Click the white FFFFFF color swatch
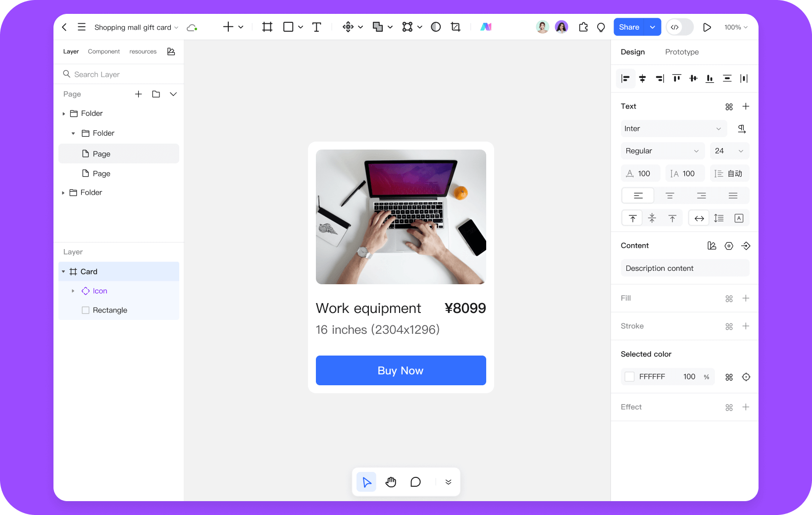812x515 pixels. point(629,377)
